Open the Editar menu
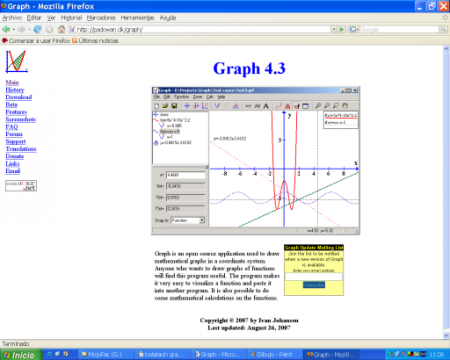Screen dimensions: 450x360 [34, 18]
